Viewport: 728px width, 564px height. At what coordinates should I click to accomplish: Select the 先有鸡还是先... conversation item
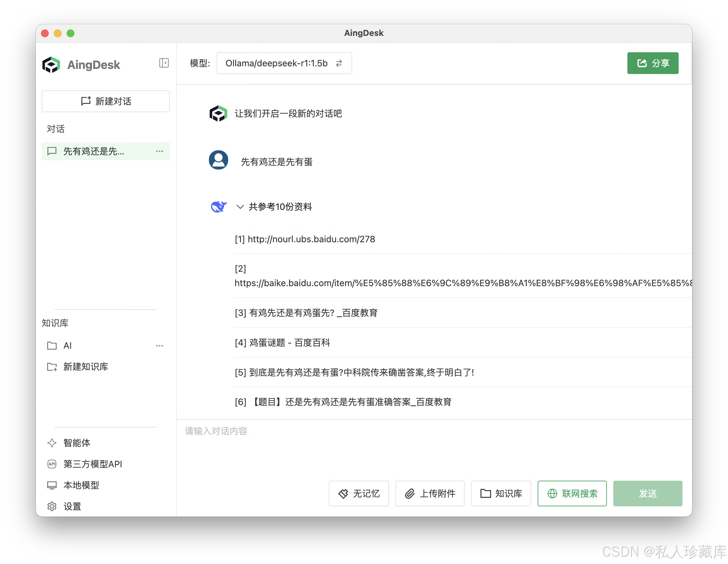coord(94,151)
